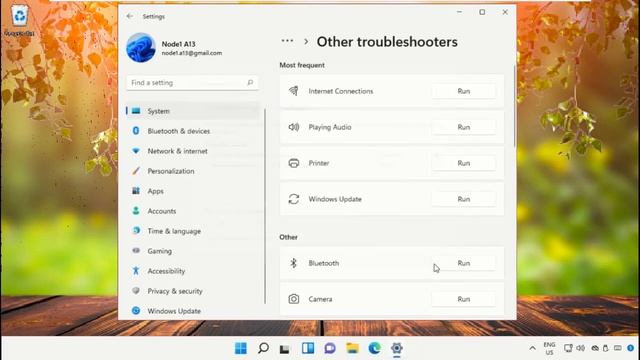Screen dimensions: 640x360
Task: Open File Explorer from taskbar
Action: pyautogui.click(x=352, y=348)
